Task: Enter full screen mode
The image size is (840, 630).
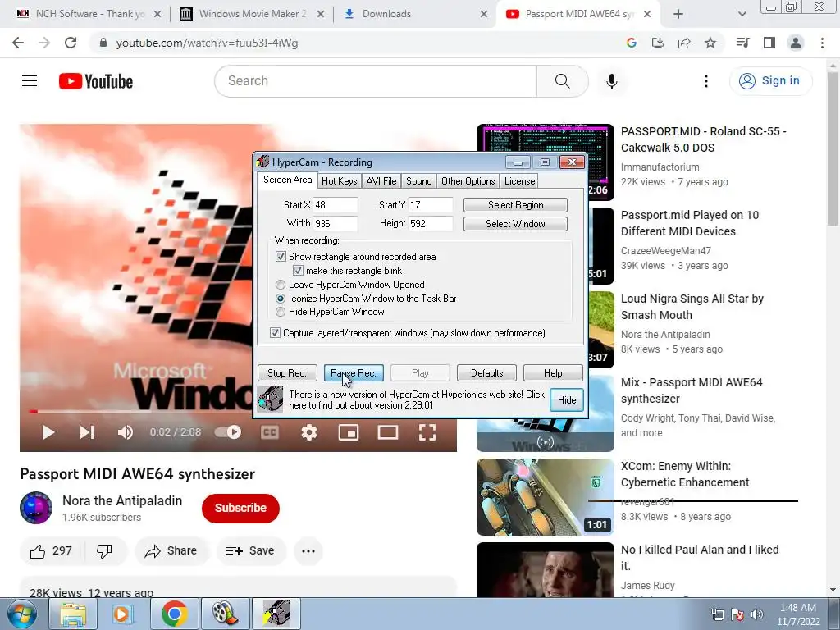Action: (x=427, y=432)
